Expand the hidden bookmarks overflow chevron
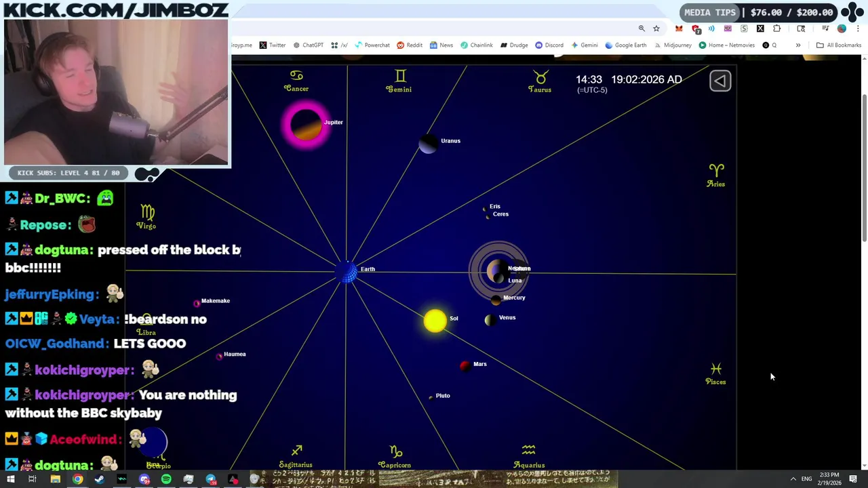The width and height of the screenshot is (868, 488). pos(798,45)
